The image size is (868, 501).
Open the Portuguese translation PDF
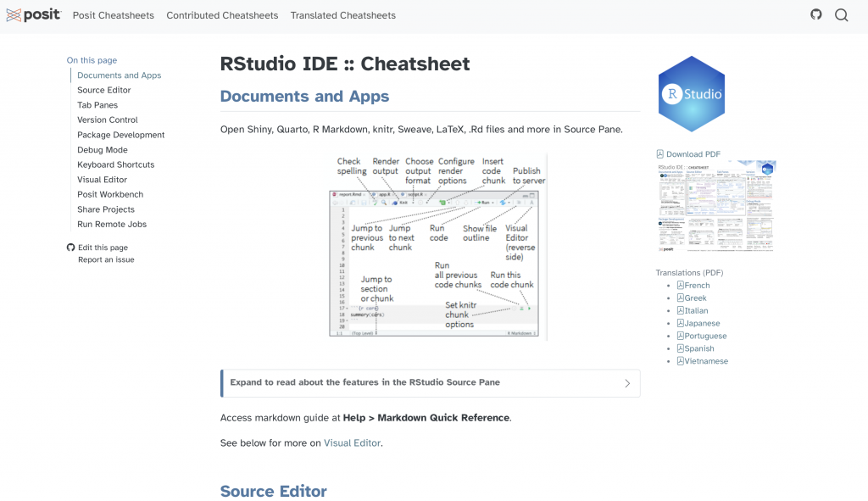[x=706, y=336]
